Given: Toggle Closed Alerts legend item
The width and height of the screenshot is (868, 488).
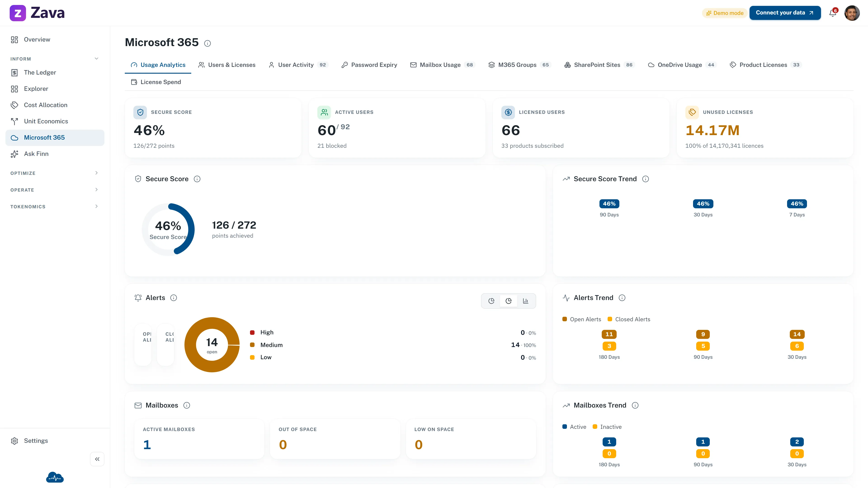Looking at the screenshot, I should click(x=629, y=319).
